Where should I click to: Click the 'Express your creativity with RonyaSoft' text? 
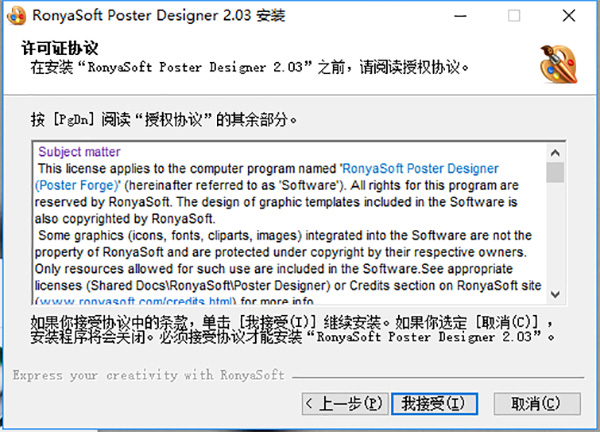[148, 375]
